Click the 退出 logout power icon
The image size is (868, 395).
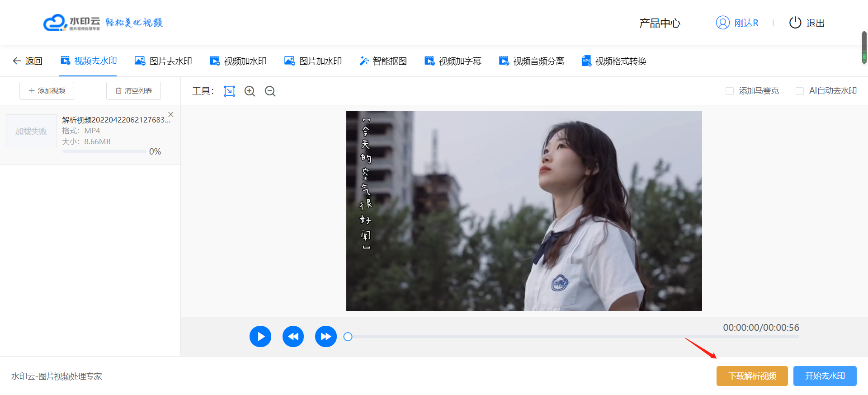tap(795, 23)
